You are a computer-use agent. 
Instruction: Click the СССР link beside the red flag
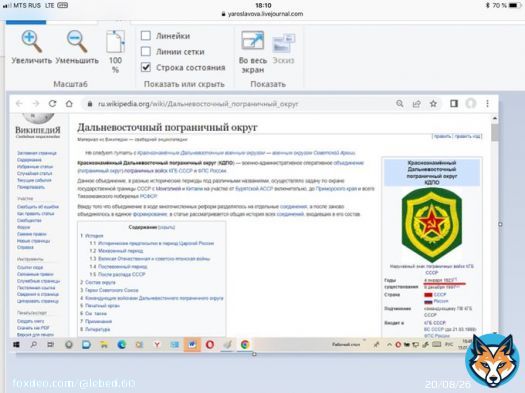click(x=440, y=295)
